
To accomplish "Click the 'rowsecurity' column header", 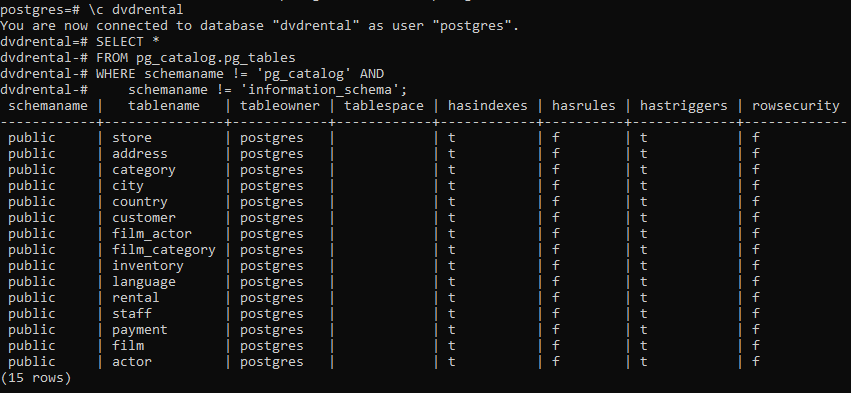I will coord(796,106).
